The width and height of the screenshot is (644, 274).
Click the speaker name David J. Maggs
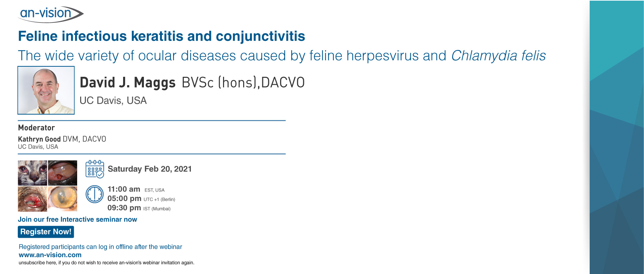(127, 83)
